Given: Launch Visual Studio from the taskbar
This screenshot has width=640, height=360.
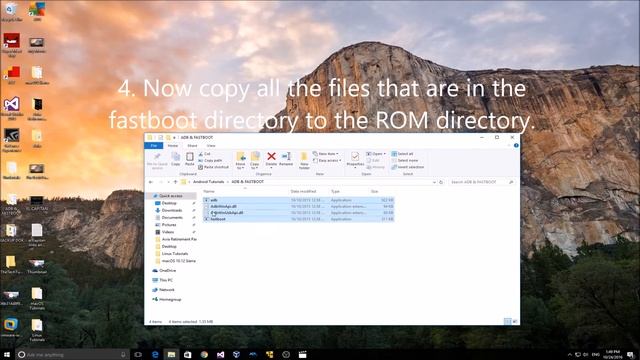Looking at the screenshot, I should [x=220, y=355].
